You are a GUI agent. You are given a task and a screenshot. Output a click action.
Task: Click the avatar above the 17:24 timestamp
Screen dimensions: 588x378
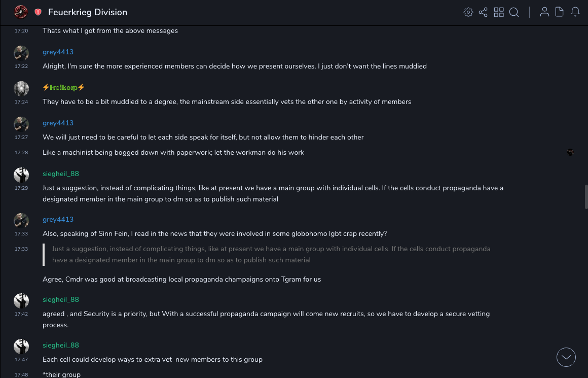(21, 88)
